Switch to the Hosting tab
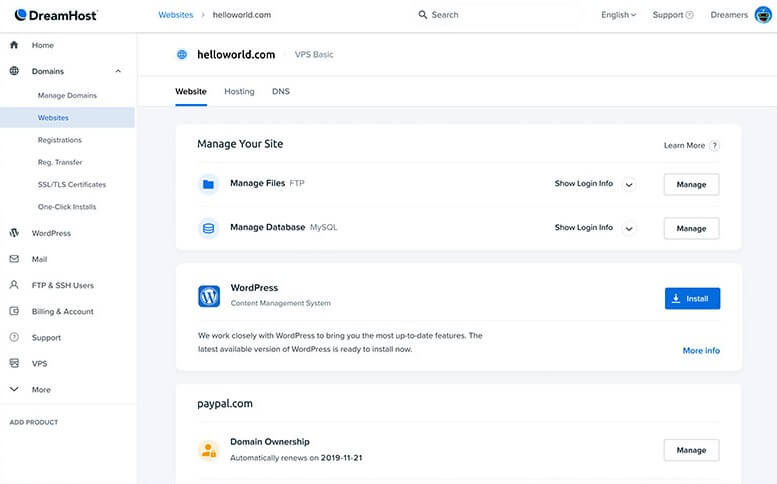Viewport: 777px width, 484px height. point(239,92)
